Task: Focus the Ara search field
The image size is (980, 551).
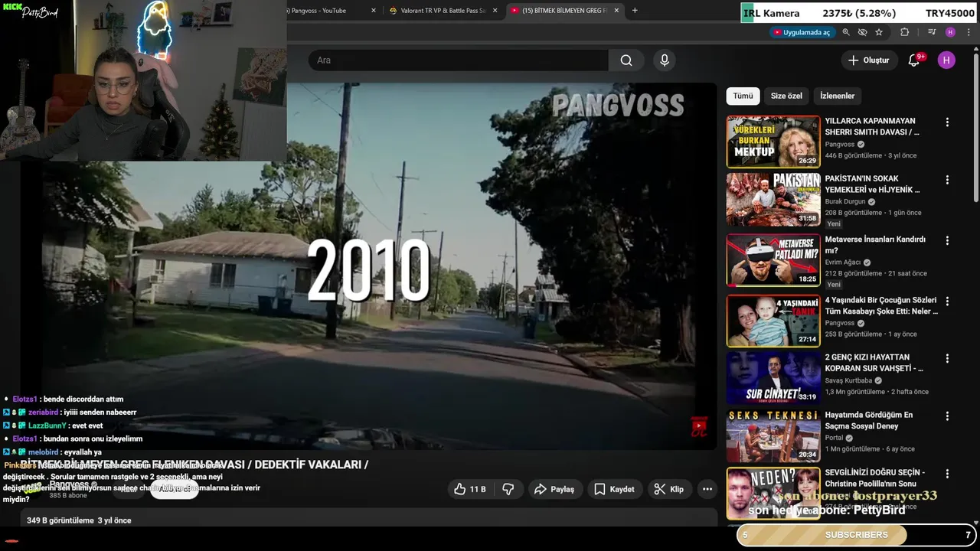Action: (459, 60)
